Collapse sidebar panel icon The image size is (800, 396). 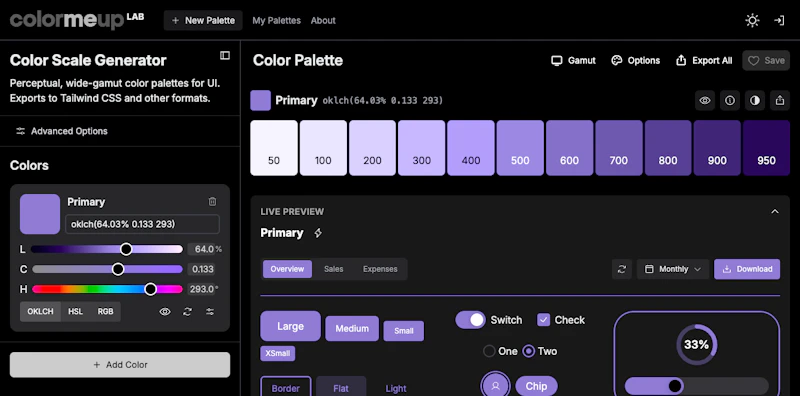(x=224, y=55)
